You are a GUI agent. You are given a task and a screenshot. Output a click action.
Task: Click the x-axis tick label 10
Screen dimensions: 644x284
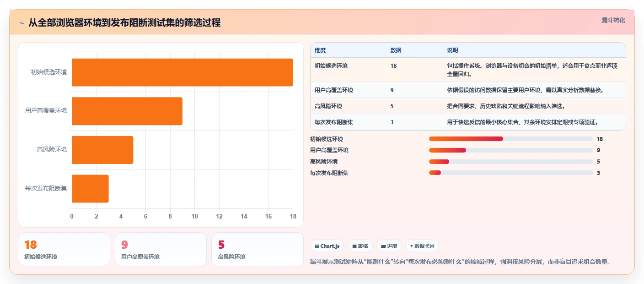click(x=195, y=216)
